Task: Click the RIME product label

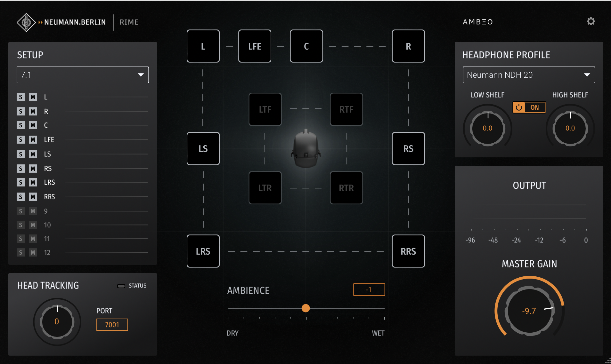Action: tap(129, 22)
